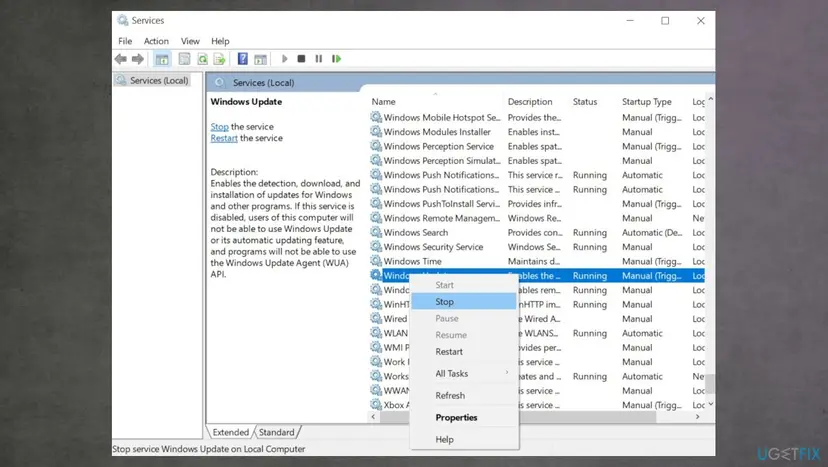
Task: Open the Properties sheet toolbar icon
Action: 184,59
